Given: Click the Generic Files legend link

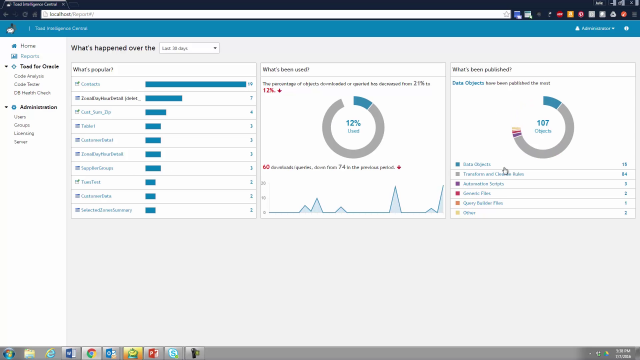Looking at the screenshot, I should coord(477,193).
